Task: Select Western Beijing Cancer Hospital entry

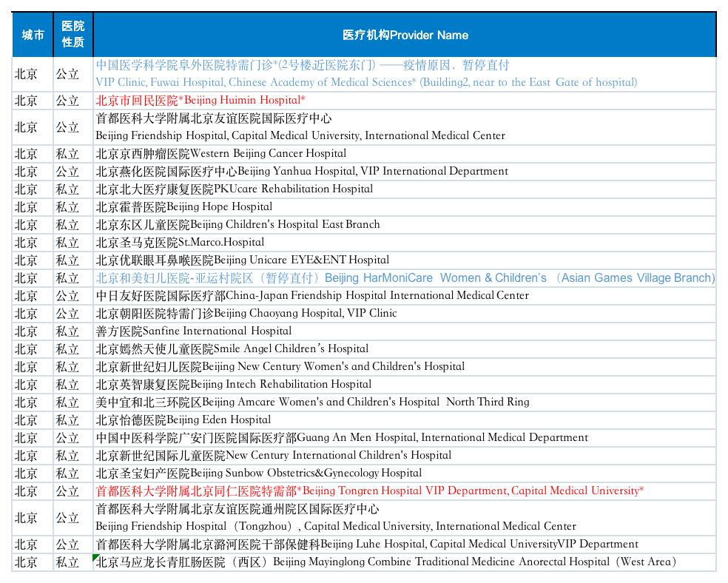Action: click(405, 154)
